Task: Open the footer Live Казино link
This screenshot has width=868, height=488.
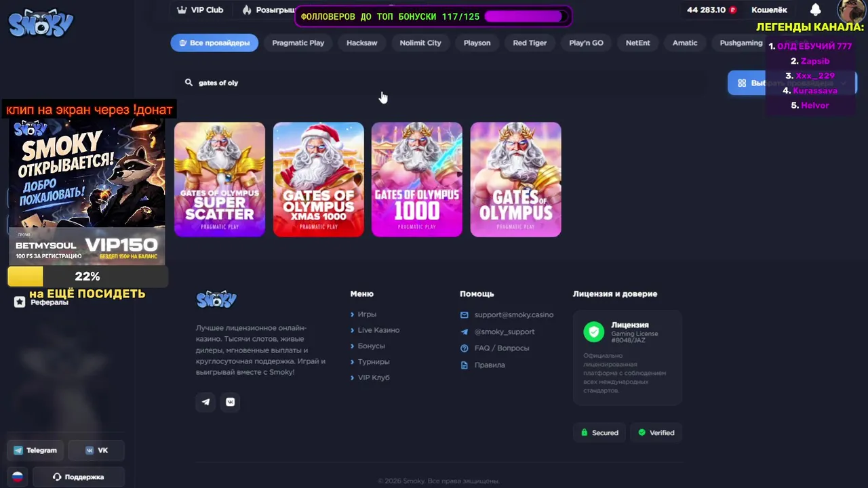Action: click(378, 330)
